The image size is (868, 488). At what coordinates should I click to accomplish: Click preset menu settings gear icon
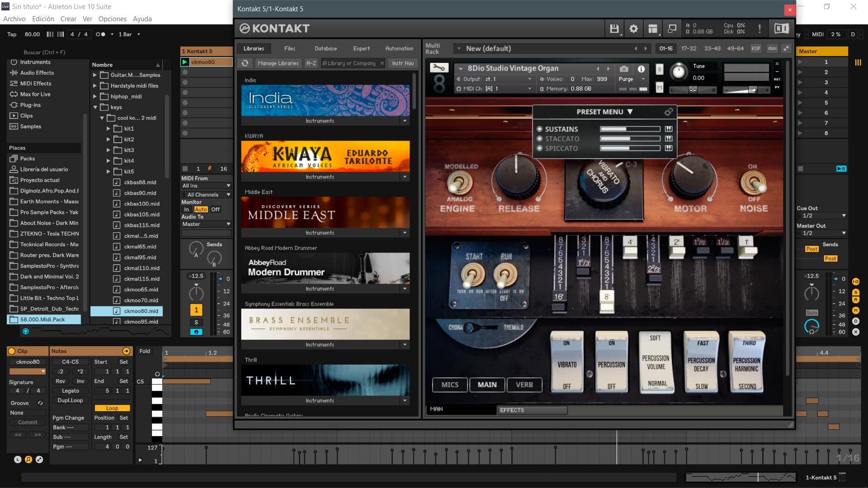pyautogui.click(x=668, y=112)
